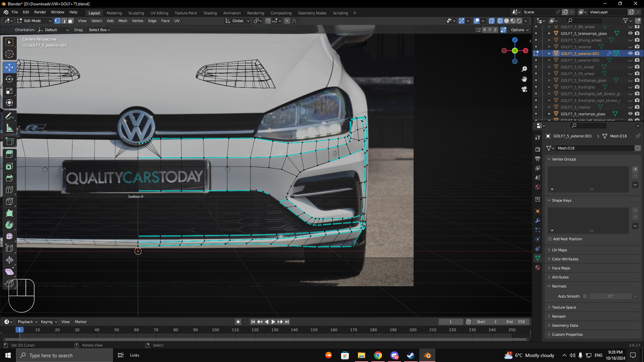Open the Mesh menu in viewport header
Screen dimensions: 644x362
(x=123, y=21)
